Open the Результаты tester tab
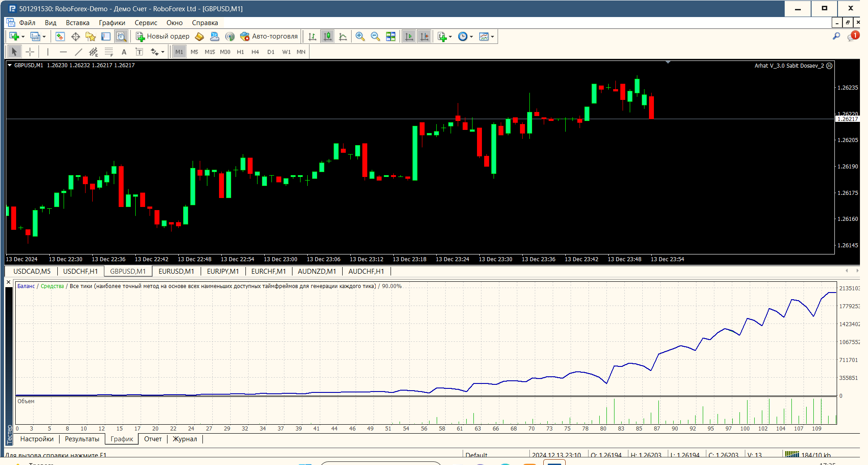The width and height of the screenshot is (868, 465). pyautogui.click(x=82, y=439)
